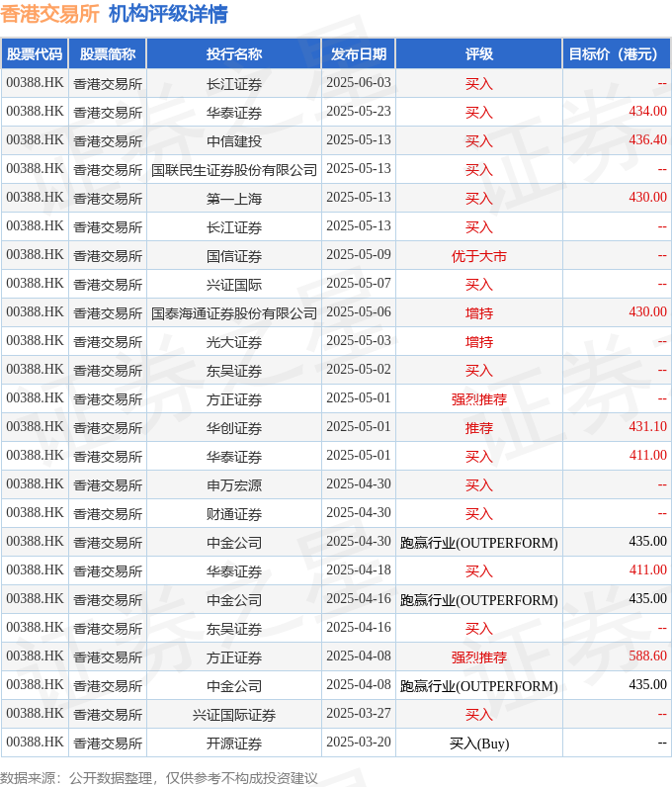Select the 中信建投 broker cell

point(234,141)
